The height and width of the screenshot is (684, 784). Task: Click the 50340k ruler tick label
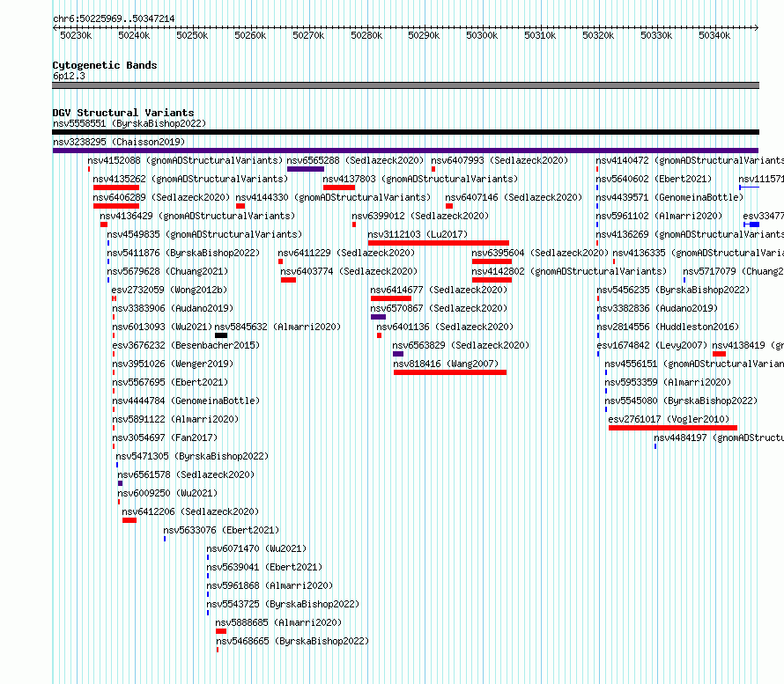pyautogui.click(x=714, y=35)
